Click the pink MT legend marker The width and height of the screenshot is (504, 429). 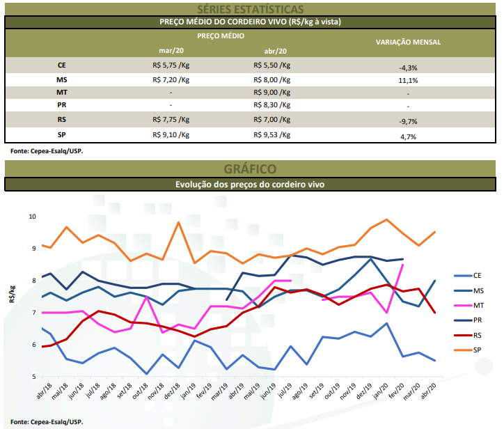(462, 305)
